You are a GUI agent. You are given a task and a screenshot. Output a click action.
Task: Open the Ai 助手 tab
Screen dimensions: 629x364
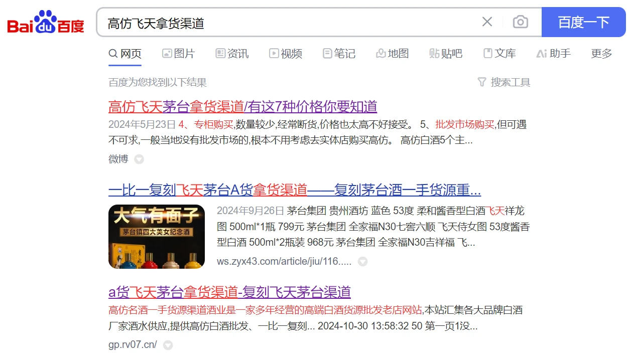pos(553,53)
